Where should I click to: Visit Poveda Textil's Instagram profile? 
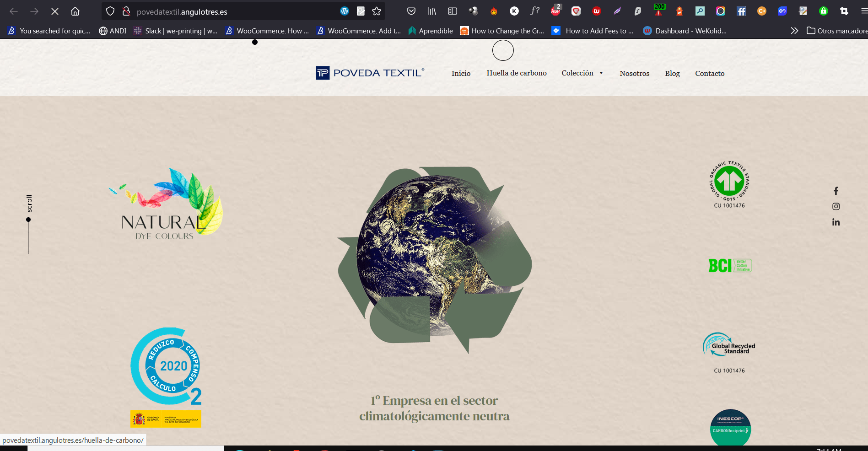(836, 206)
